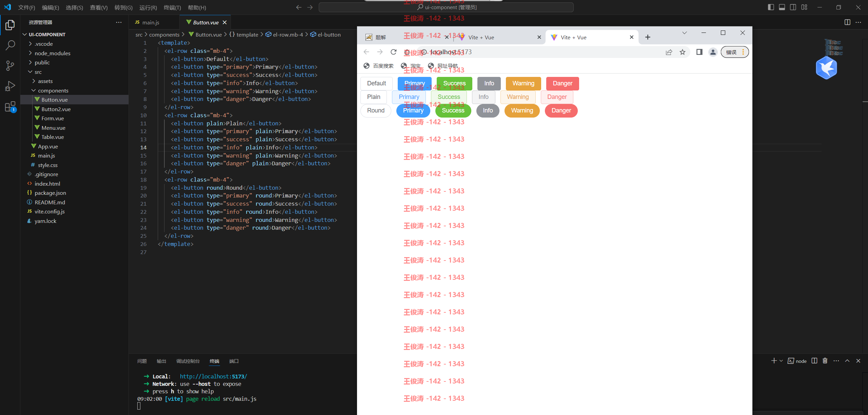This screenshot has height=415, width=868.
Task: Open the customize layout icon
Action: click(x=804, y=7)
